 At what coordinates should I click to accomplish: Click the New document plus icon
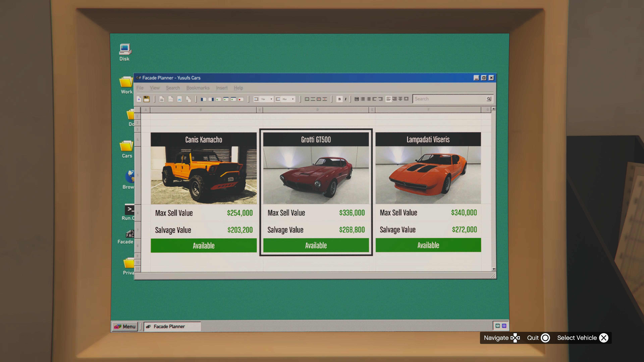pyautogui.click(x=139, y=99)
